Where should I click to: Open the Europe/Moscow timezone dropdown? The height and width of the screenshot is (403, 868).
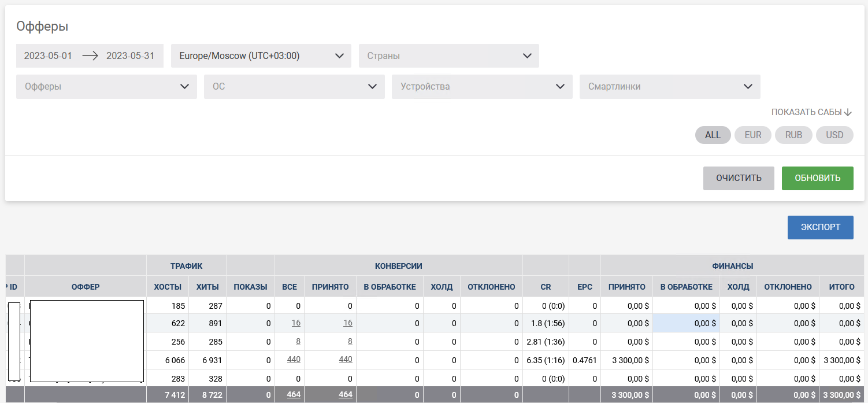pos(261,56)
